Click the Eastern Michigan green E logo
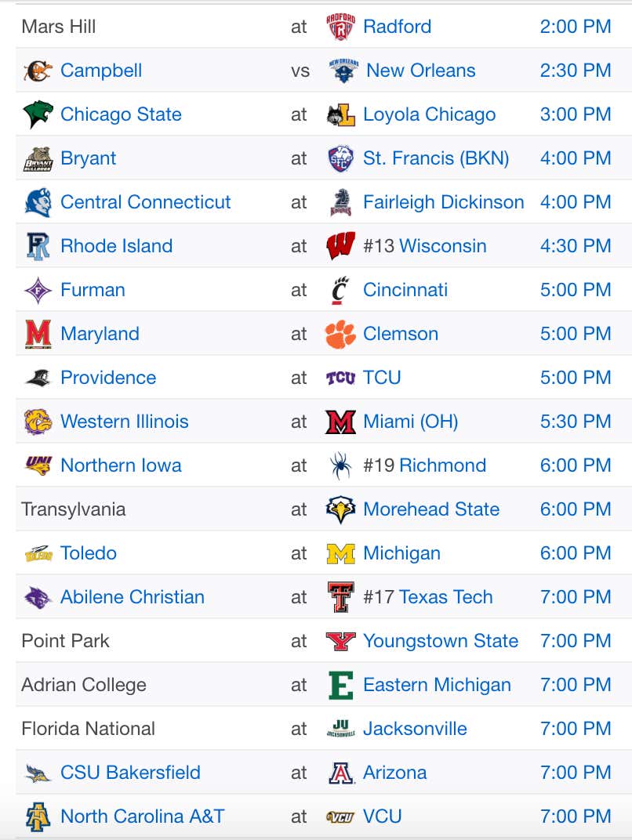 (340, 685)
